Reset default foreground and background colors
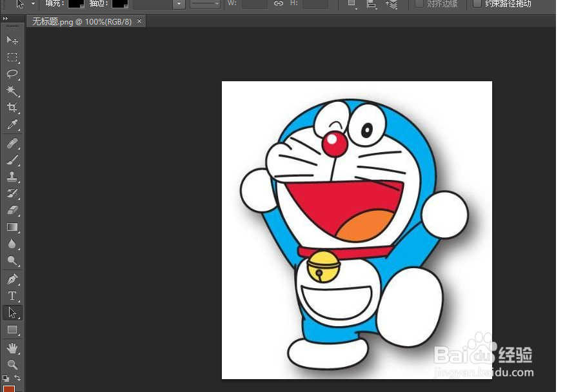 click(6, 378)
